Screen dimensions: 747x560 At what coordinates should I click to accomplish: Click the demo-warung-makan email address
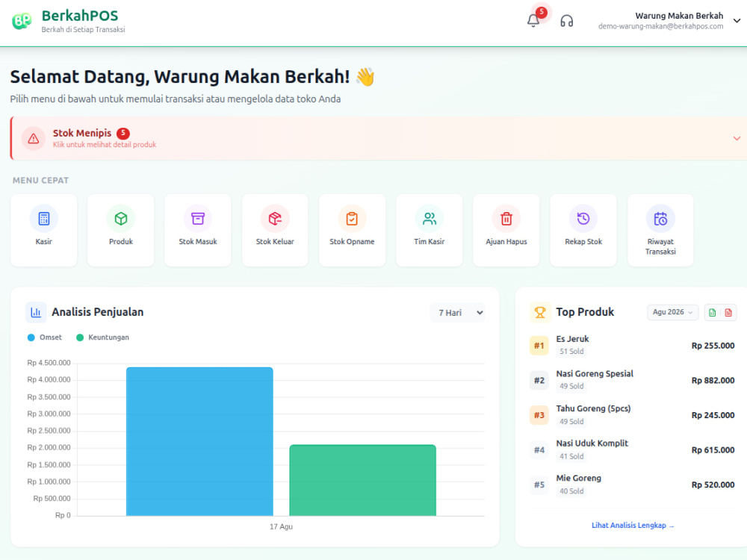661,27
